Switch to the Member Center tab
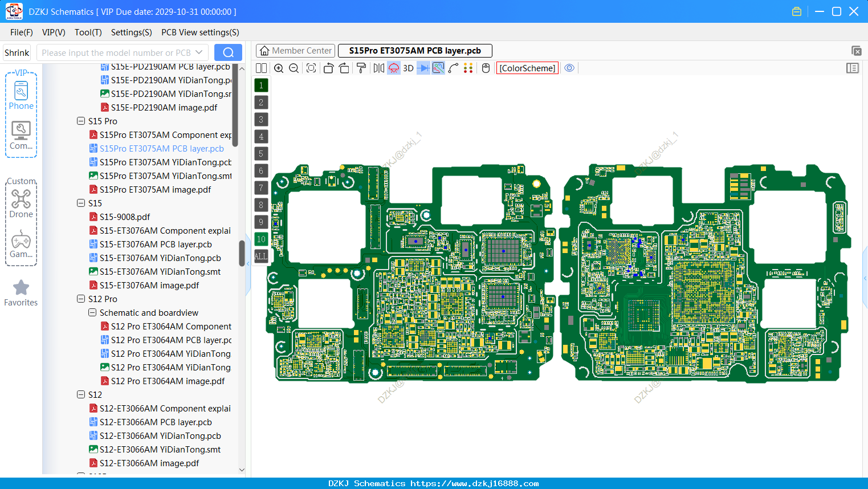This screenshot has width=868, height=489. pos(296,51)
